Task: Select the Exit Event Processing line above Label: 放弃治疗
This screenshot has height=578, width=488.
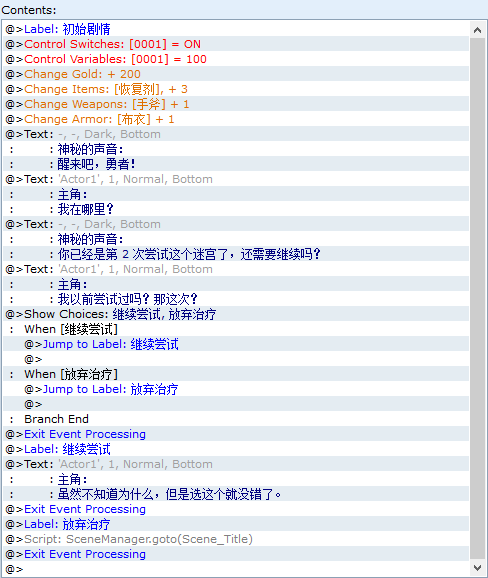Action: 236,509
